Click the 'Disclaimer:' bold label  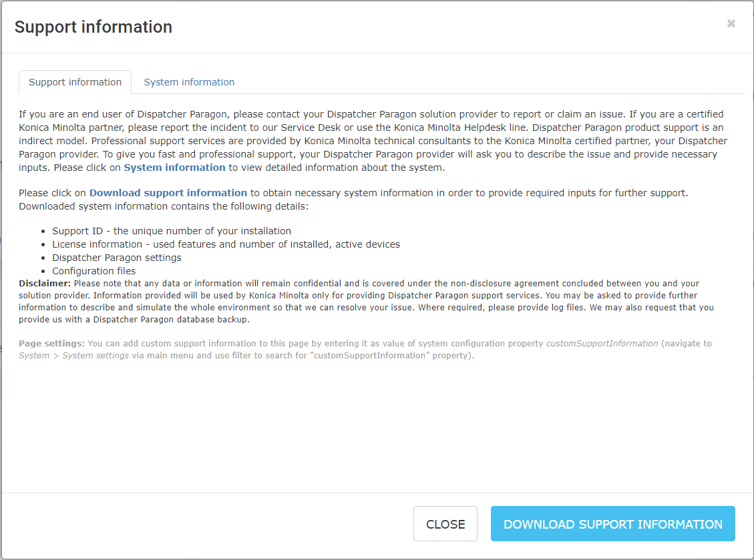pos(45,284)
